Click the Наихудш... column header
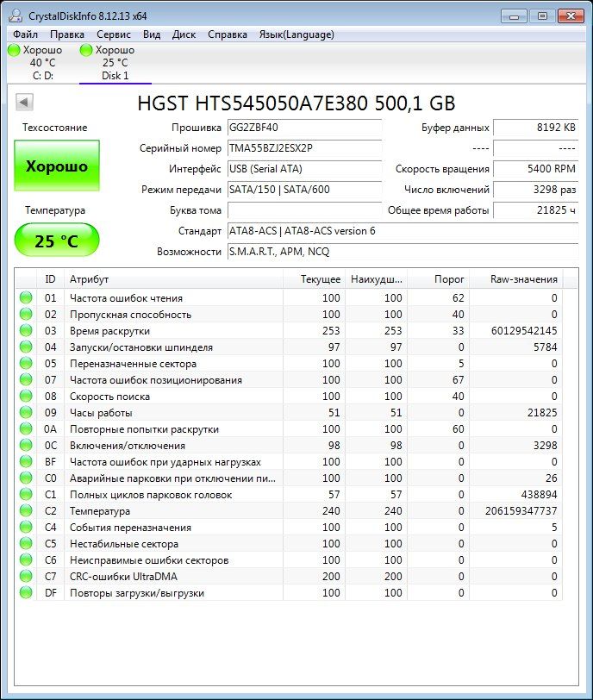593x700 pixels. coord(376,279)
